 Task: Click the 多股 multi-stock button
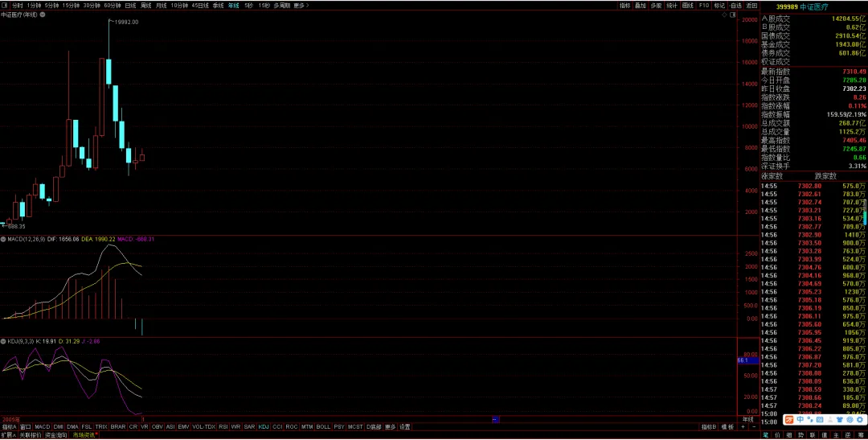click(x=656, y=6)
